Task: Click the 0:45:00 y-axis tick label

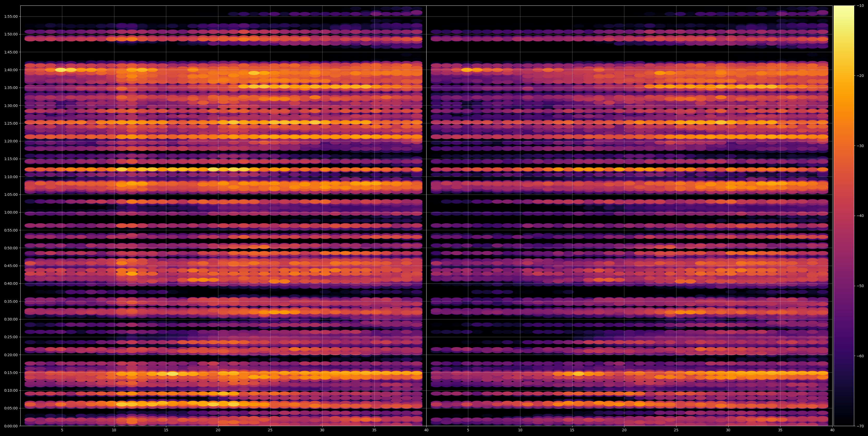Action: (11, 266)
